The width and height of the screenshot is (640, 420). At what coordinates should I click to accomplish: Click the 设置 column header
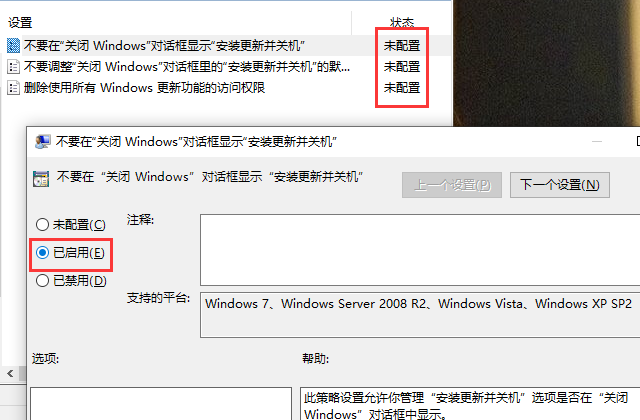(x=20, y=22)
